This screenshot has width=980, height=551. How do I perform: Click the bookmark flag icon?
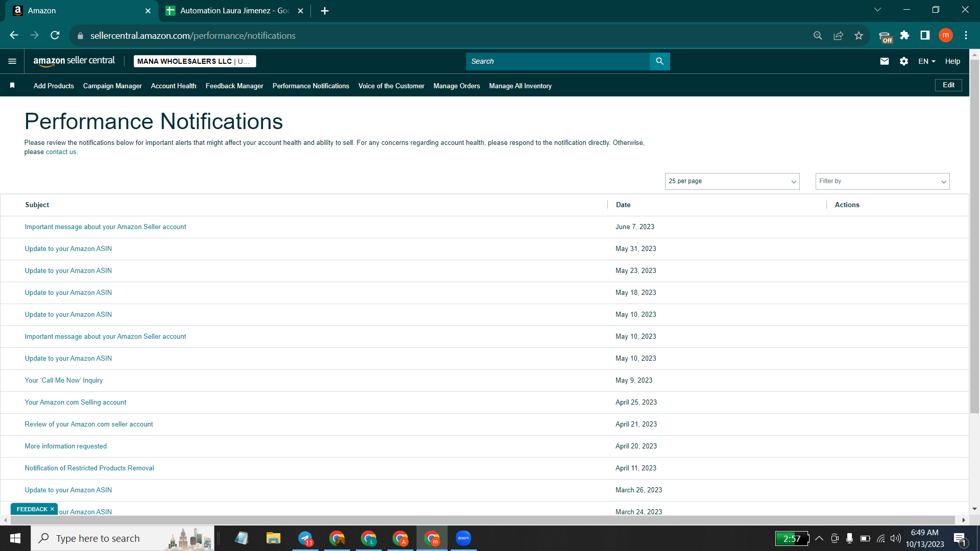click(12, 85)
